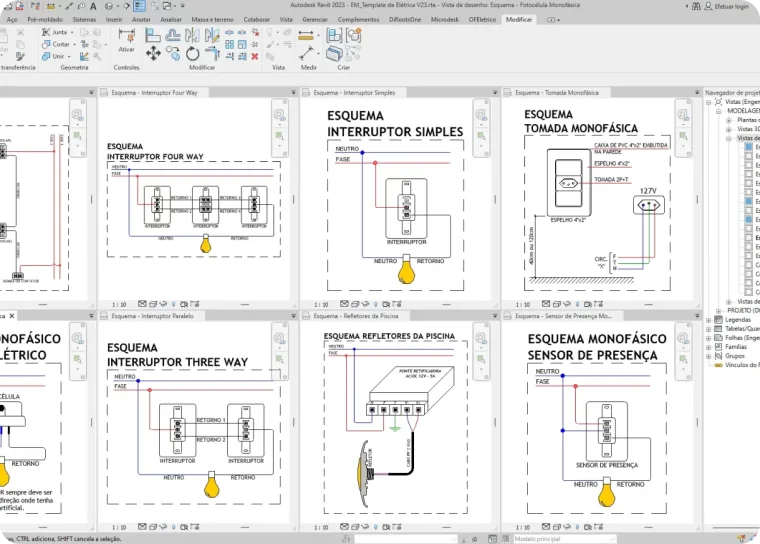This screenshot has width=760, height=544.
Task: Select Esquema - Refletores da Piscina view tab
Action: 356,316
